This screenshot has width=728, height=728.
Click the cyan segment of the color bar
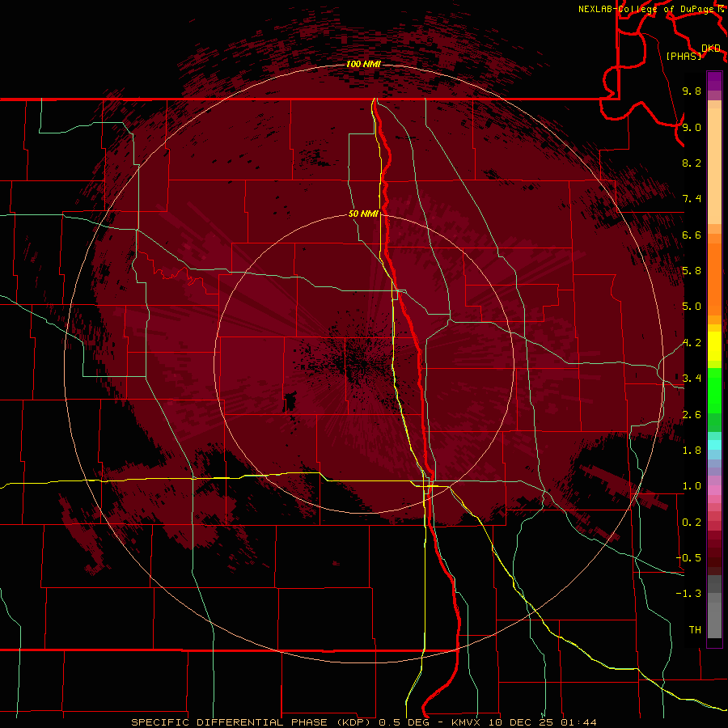[714, 444]
